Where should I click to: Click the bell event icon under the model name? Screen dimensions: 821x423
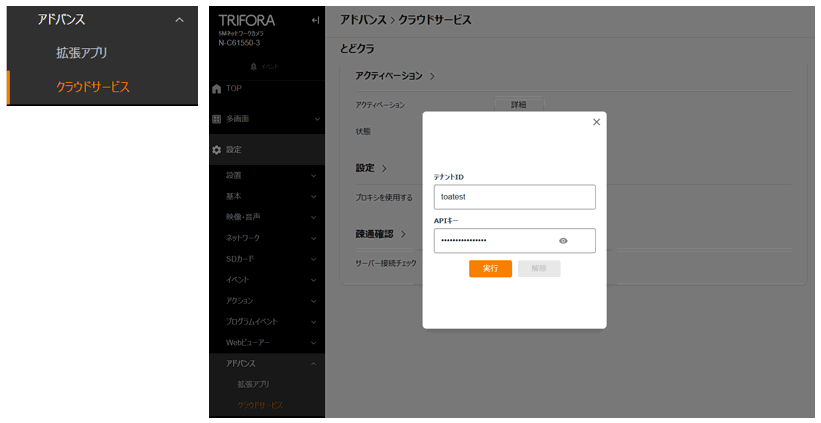click(254, 66)
